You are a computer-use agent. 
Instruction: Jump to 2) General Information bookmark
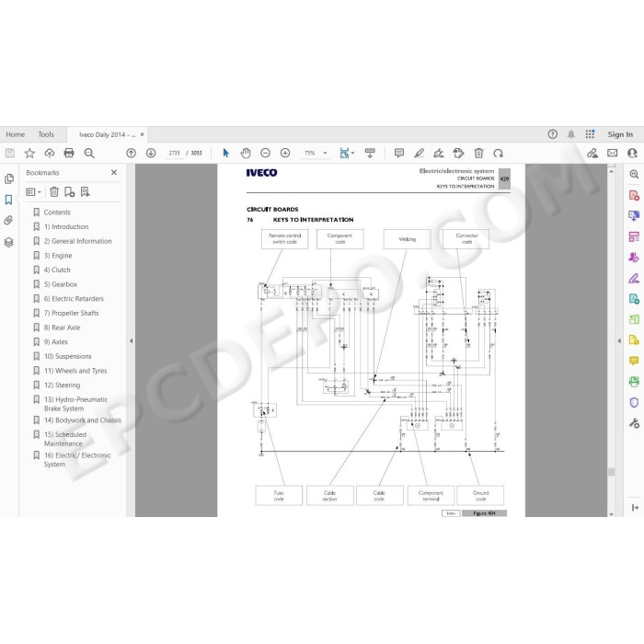(x=77, y=241)
